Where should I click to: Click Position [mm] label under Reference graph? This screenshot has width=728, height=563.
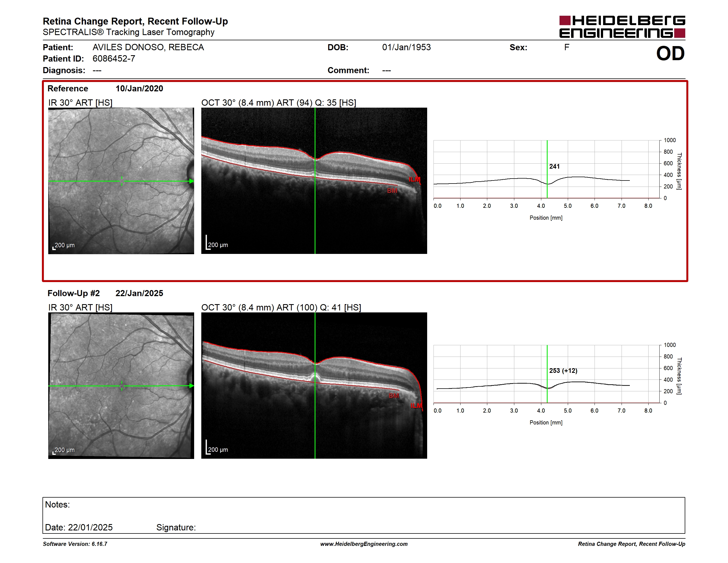[x=546, y=218]
